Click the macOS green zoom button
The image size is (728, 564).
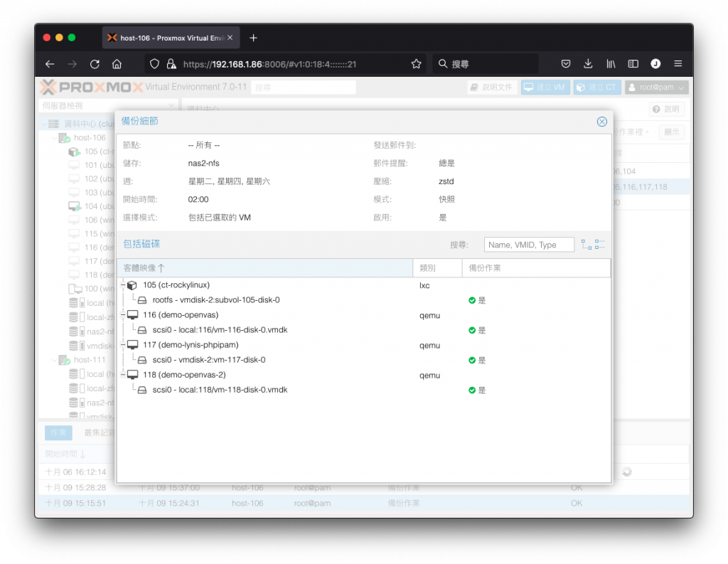72,38
